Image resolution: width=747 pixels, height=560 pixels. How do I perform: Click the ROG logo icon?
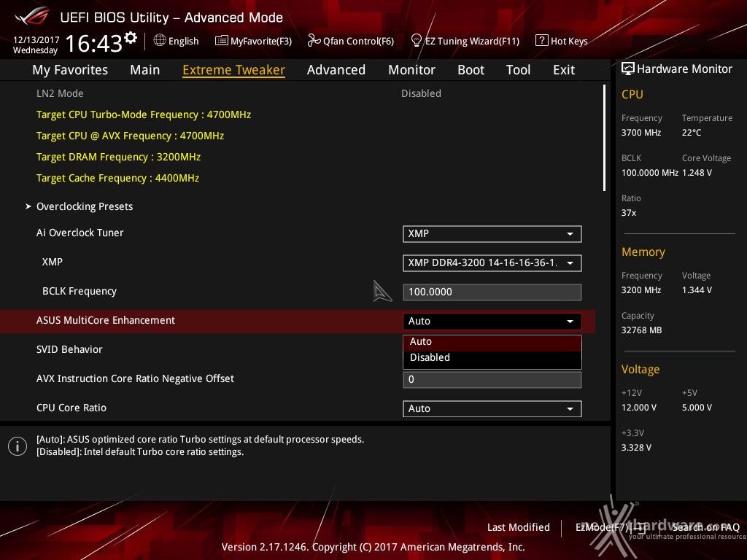pyautogui.click(x=32, y=16)
